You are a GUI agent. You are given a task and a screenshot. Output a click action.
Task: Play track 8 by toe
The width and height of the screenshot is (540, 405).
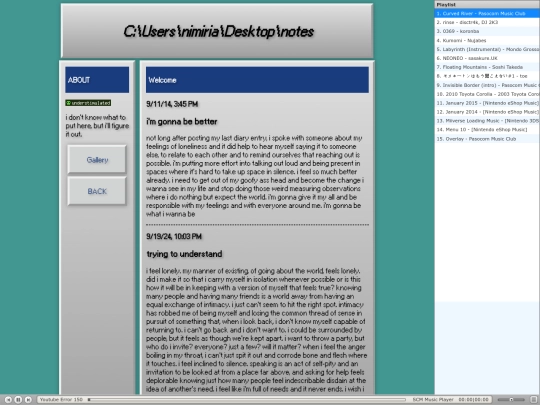coord(487,76)
